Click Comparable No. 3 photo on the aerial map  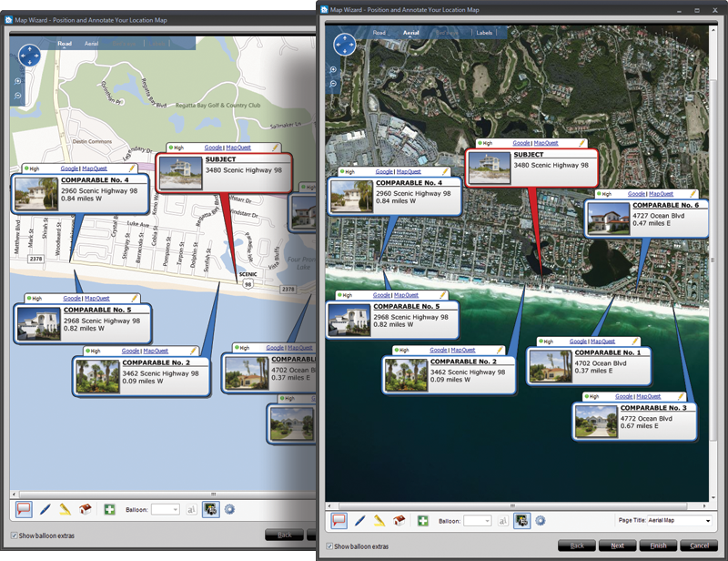pos(597,421)
